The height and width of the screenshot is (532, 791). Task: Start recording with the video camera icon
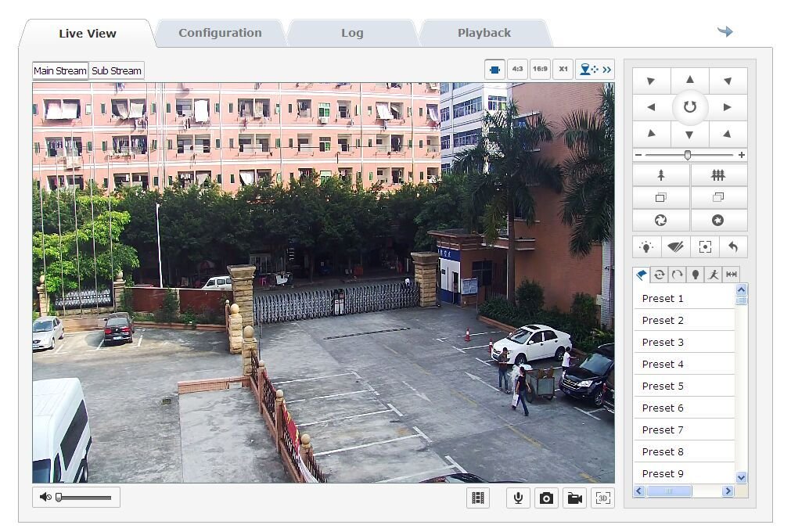(x=575, y=498)
